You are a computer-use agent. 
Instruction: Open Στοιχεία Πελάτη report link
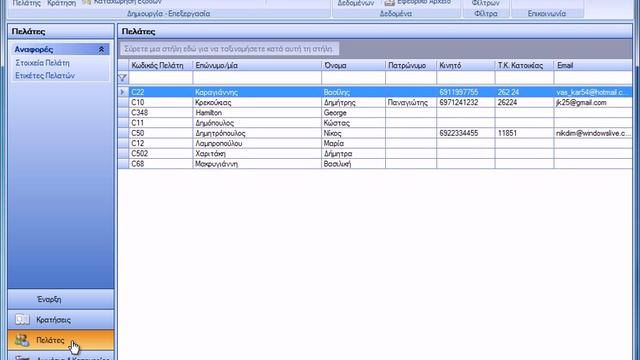coord(42,63)
